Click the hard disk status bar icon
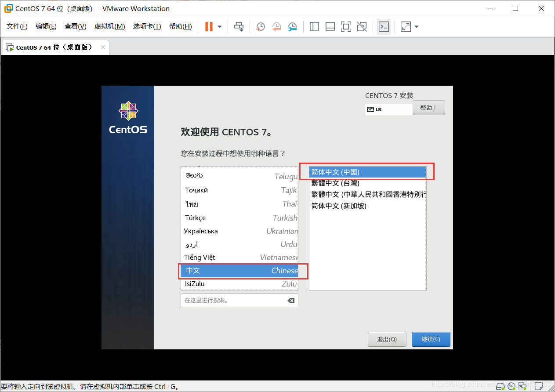Viewport: 555px width, 392px height. pos(500,387)
